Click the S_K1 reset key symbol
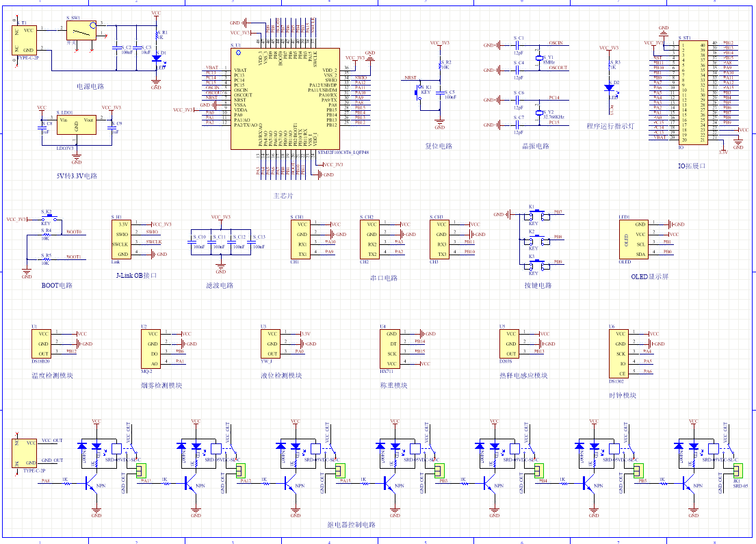The image size is (756, 544). 419,92
